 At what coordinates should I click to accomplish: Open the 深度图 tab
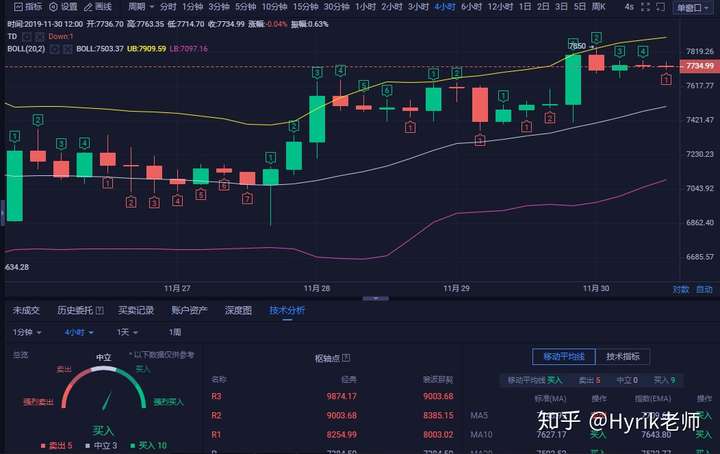point(238,310)
